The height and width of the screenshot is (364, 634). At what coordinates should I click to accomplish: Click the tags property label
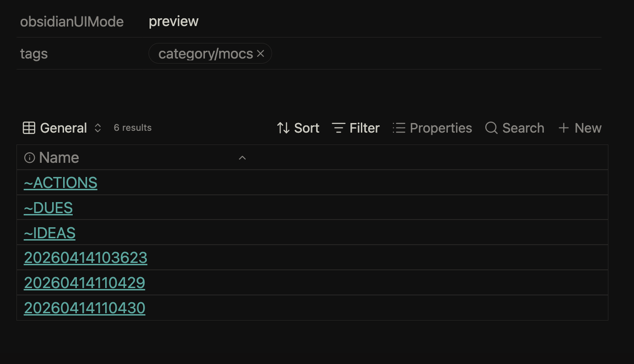point(34,54)
